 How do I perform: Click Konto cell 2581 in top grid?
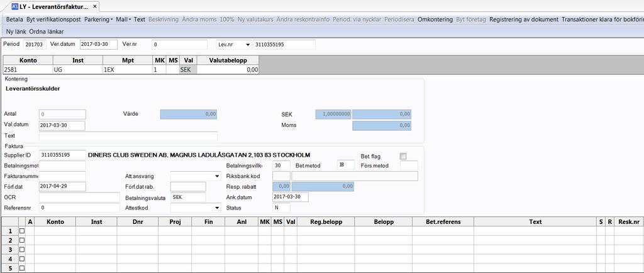[28, 70]
